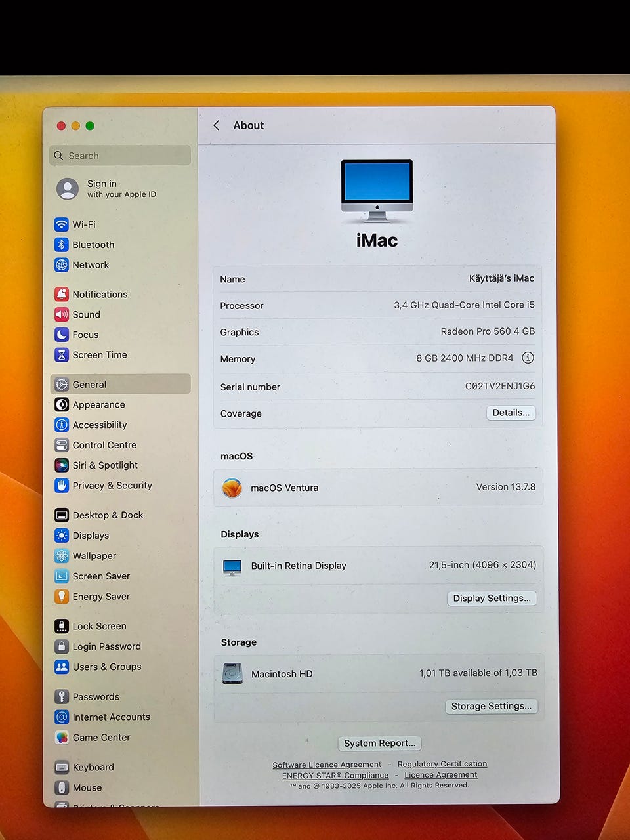Open Screen Time hourglass icon
This screenshot has height=840, width=630.
[62, 355]
